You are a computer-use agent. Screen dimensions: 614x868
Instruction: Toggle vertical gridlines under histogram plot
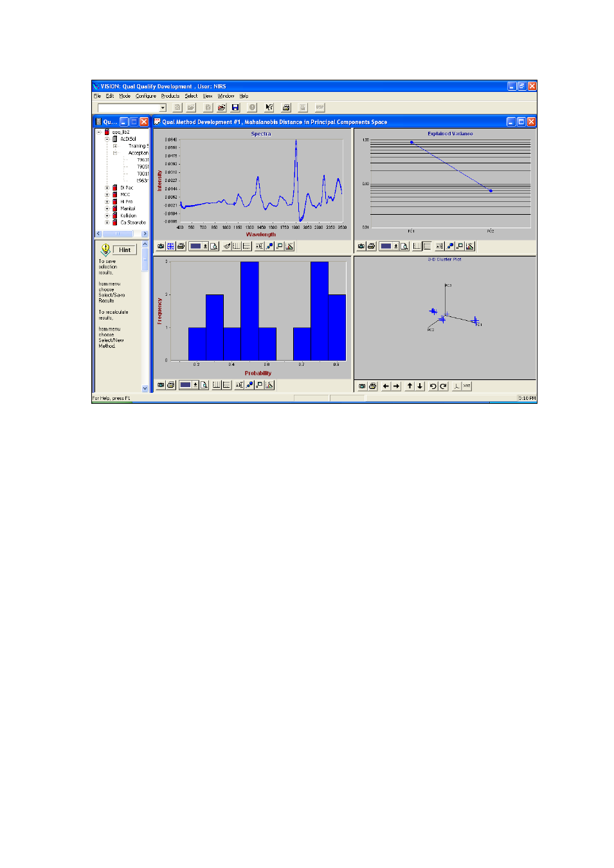217,385
